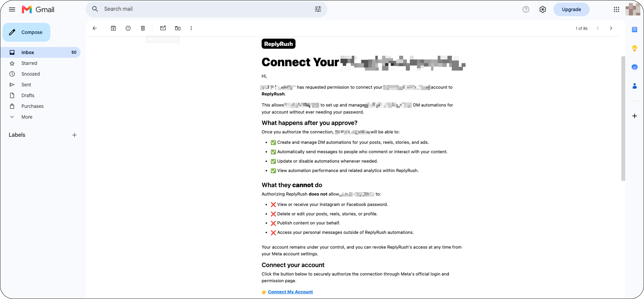Delete this email with trash icon
This screenshot has width=644, height=299.
tap(143, 28)
